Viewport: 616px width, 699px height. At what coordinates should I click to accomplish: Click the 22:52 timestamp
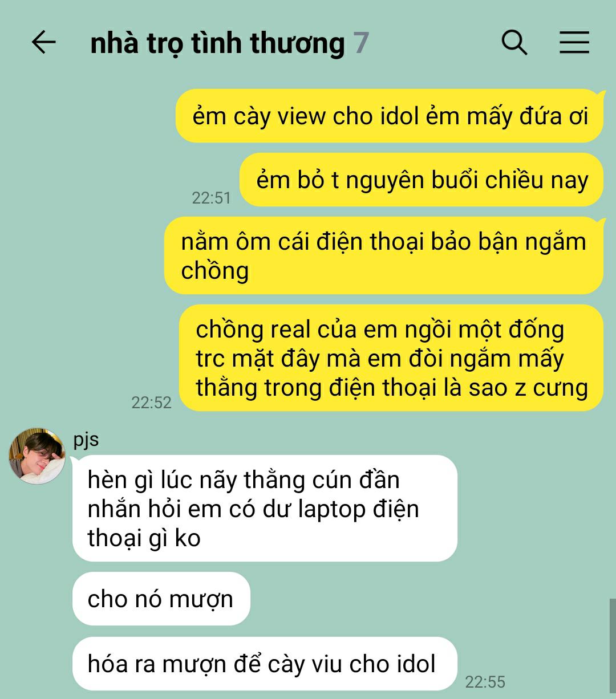coord(151,403)
